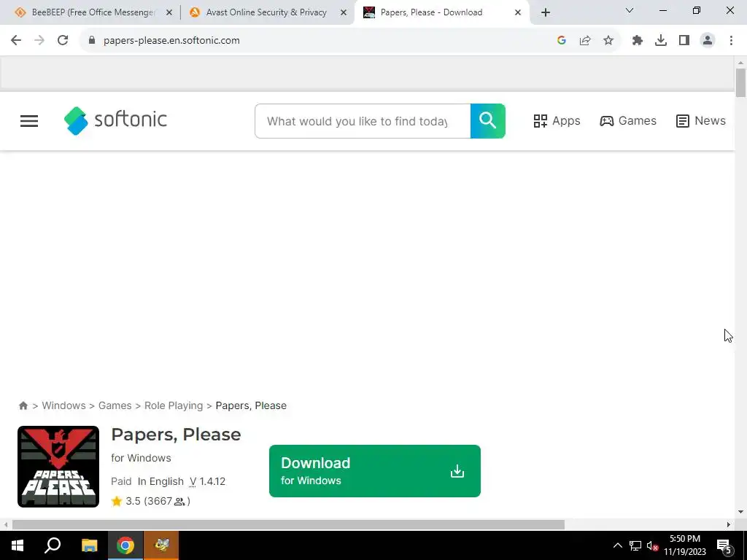Share this page via share icon
This screenshot has width=747, height=560.
585,41
